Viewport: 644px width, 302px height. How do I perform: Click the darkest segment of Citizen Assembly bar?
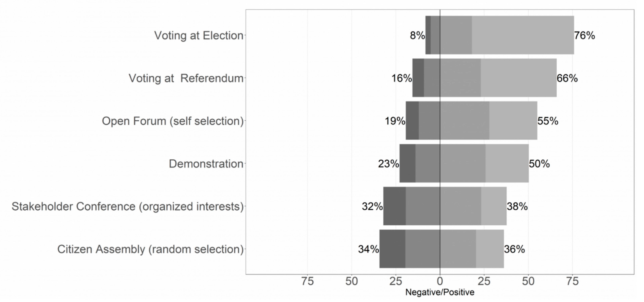pyautogui.click(x=392, y=249)
